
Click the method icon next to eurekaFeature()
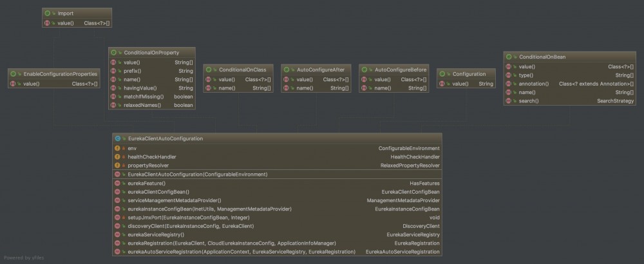pos(117,183)
